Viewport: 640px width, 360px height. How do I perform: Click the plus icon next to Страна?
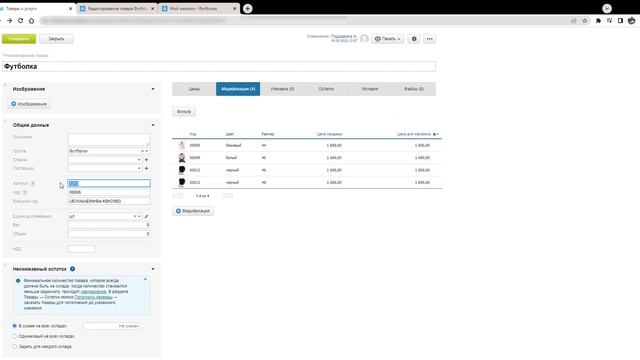tap(147, 160)
